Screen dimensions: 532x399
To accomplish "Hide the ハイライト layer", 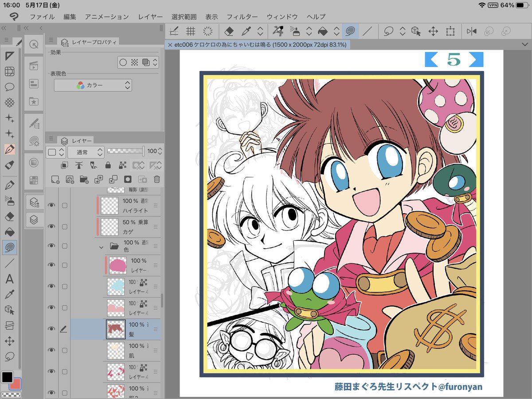I will pyautogui.click(x=51, y=205).
